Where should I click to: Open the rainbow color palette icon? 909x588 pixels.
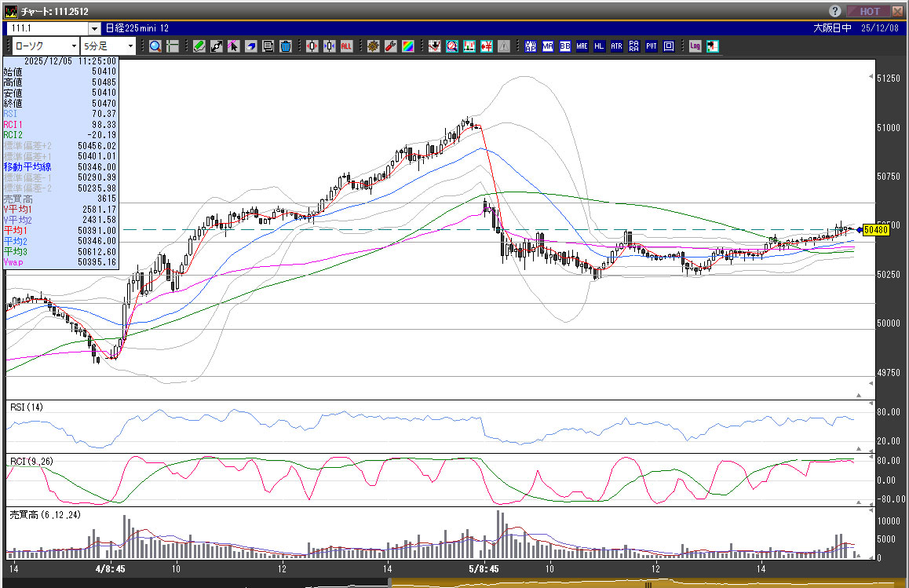pyautogui.click(x=408, y=46)
